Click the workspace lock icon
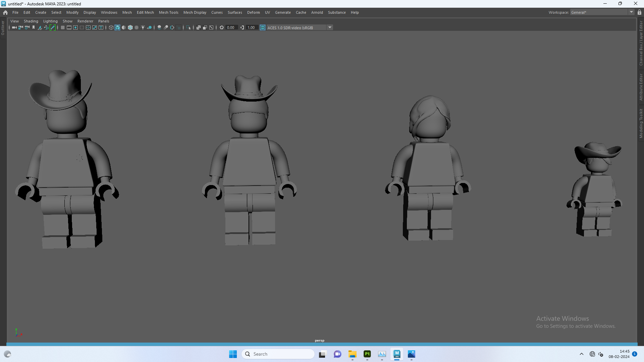 click(639, 12)
